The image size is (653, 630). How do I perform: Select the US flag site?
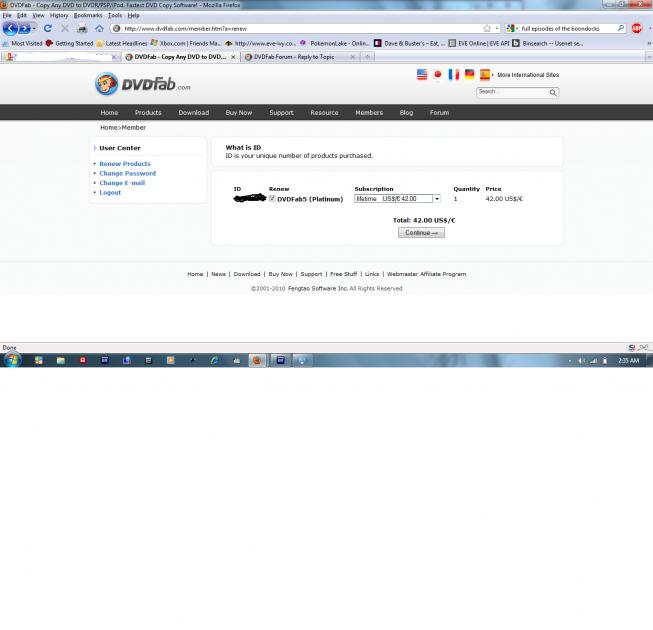point(421,75)
